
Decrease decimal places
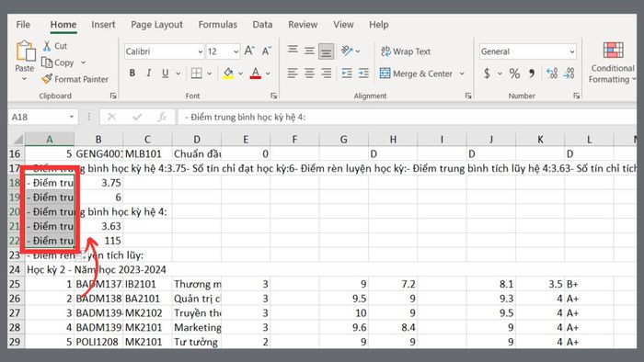(x=569, y=74)
